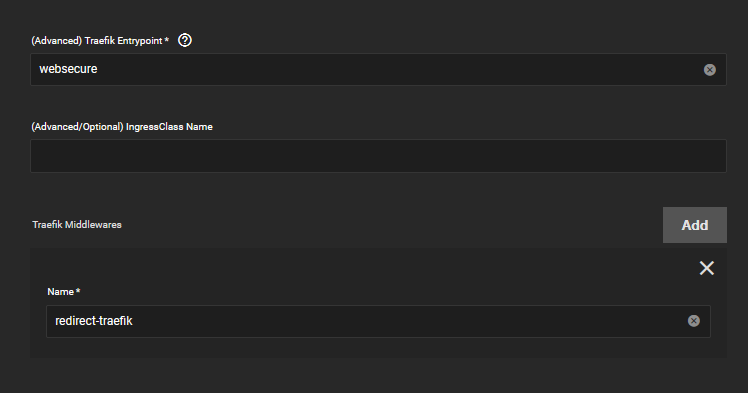This screenshot has height=393, width=748.
Task: Click the gray Add button beside Traefik Middlewares
Action: [x=695, y=225]
